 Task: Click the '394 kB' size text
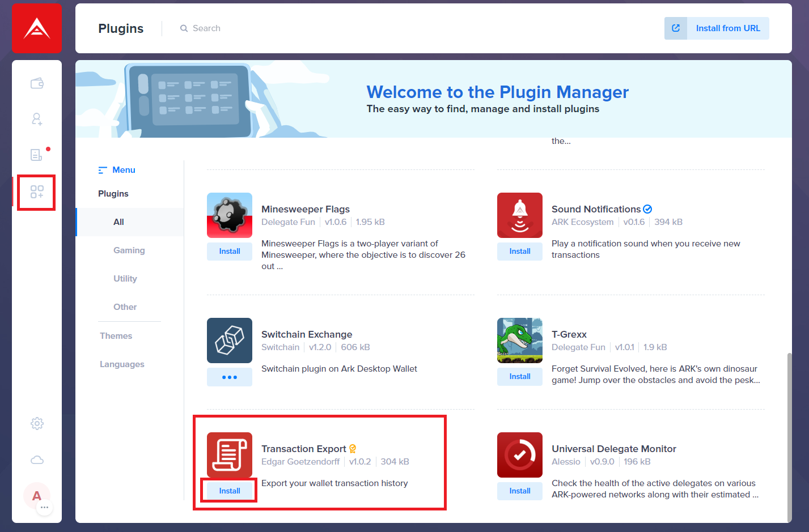coord(668,222)
